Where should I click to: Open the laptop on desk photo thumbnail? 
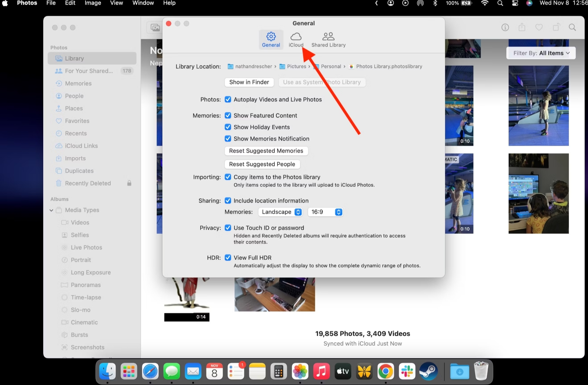tap(275, 294)
